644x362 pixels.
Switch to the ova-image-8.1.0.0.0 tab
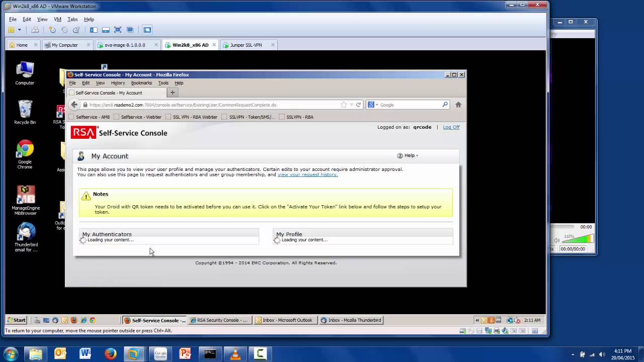pyautogui.click(x=125, y=45)
